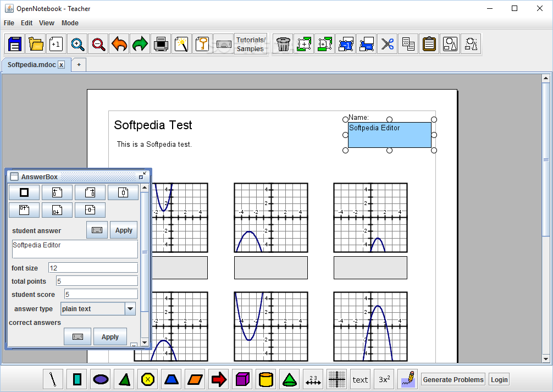Screen dimensions: 553x392
Task: Click the Login button
Action: [x=499, y=380]
